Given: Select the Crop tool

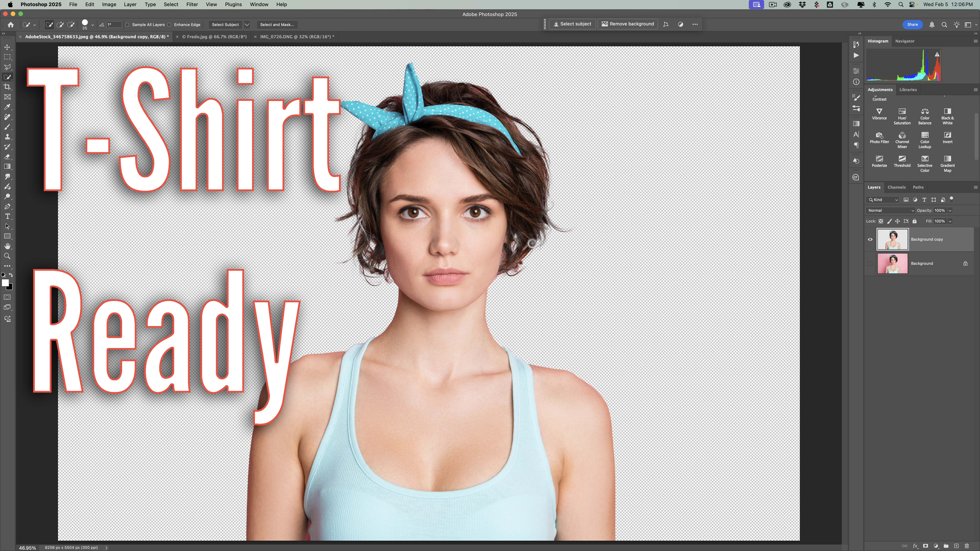Looking at the screenshot, I should point(7,87).
